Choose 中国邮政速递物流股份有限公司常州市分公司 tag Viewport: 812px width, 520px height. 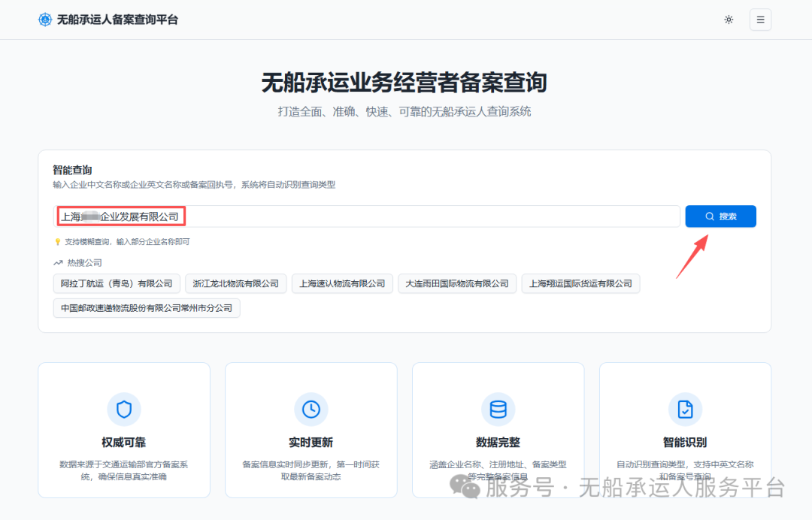147,308
